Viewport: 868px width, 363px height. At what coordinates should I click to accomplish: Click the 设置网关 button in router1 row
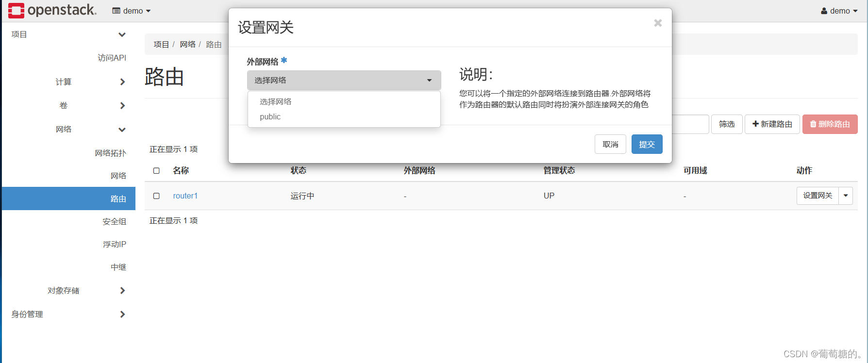[818, 196]
